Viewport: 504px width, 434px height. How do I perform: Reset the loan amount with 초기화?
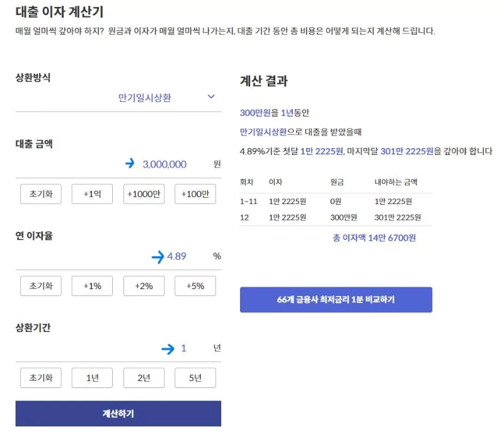[40, 194]
